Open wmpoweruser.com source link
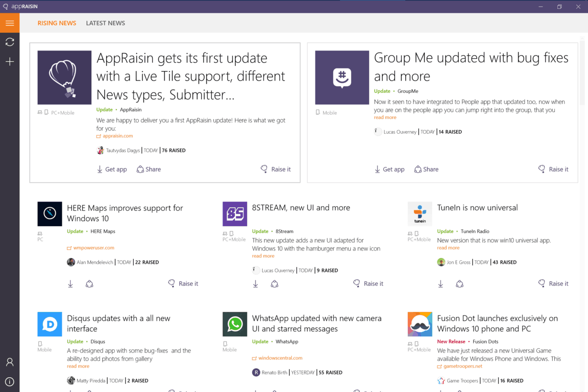Screen dimensions: 588x392 pyautogui.click(x=91, y=248)
